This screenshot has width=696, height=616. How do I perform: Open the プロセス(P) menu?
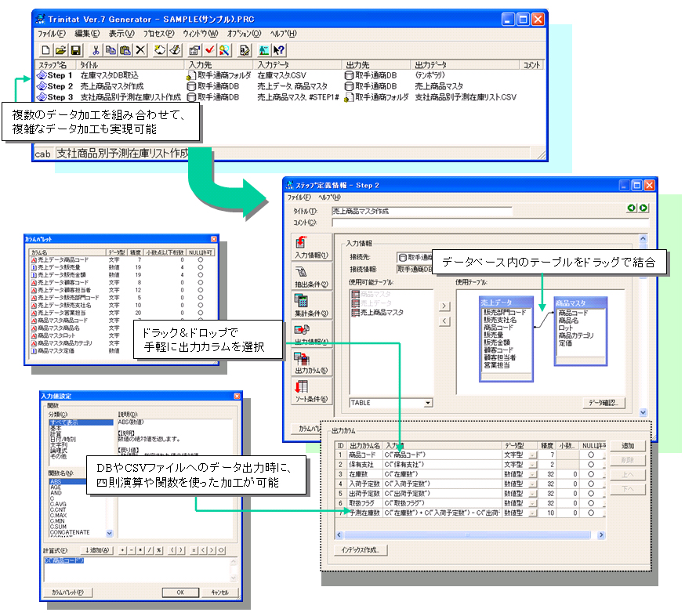pos(158,34)
